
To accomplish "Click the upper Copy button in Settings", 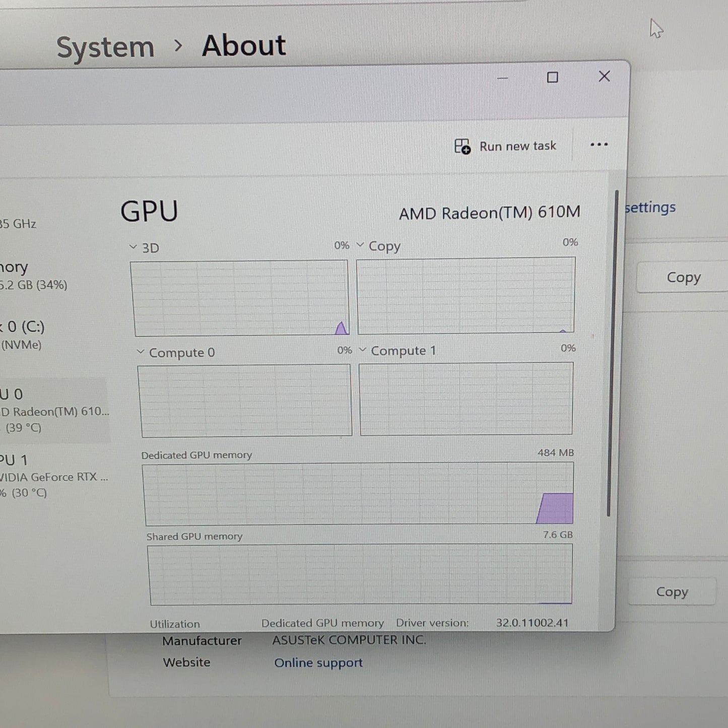I will point(683,277).
